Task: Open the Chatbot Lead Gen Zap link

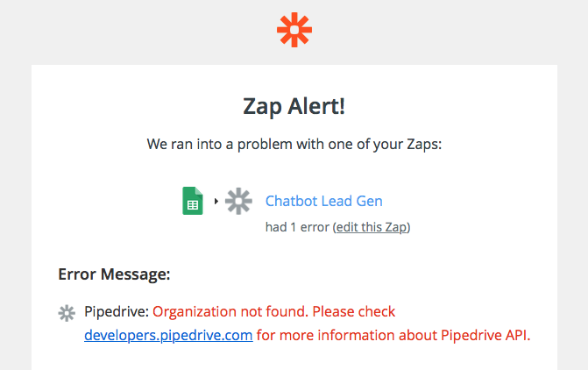Action: point(324,201)
